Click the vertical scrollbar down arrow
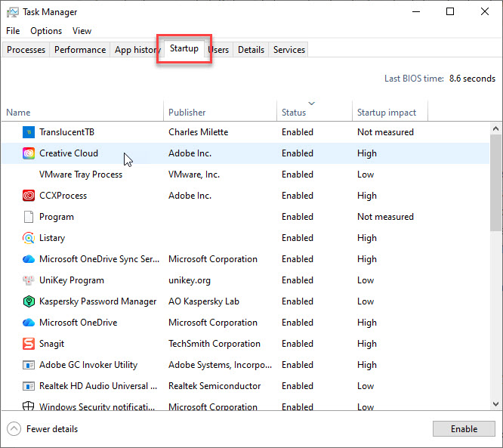The width and height of the screenshot is (503, 448). [495, 405]
